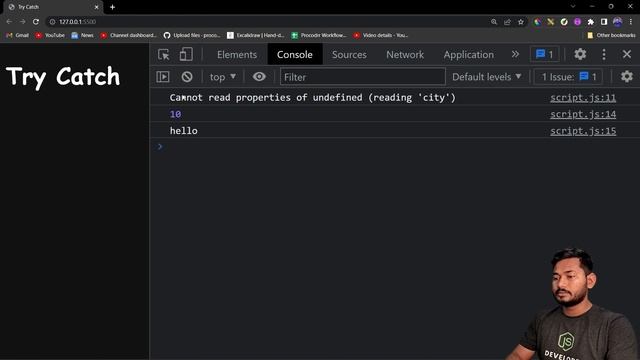The height and width of the screenshot is (360, 640).
Task: Toggle the browser side panel icon
Action: [604, 22]
